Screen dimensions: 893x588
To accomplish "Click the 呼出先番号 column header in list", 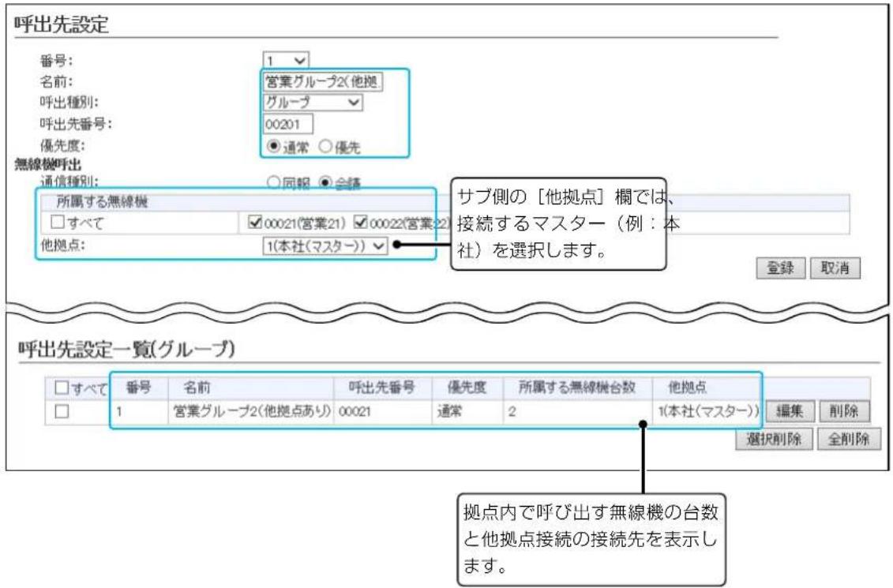I will point(382,388).
